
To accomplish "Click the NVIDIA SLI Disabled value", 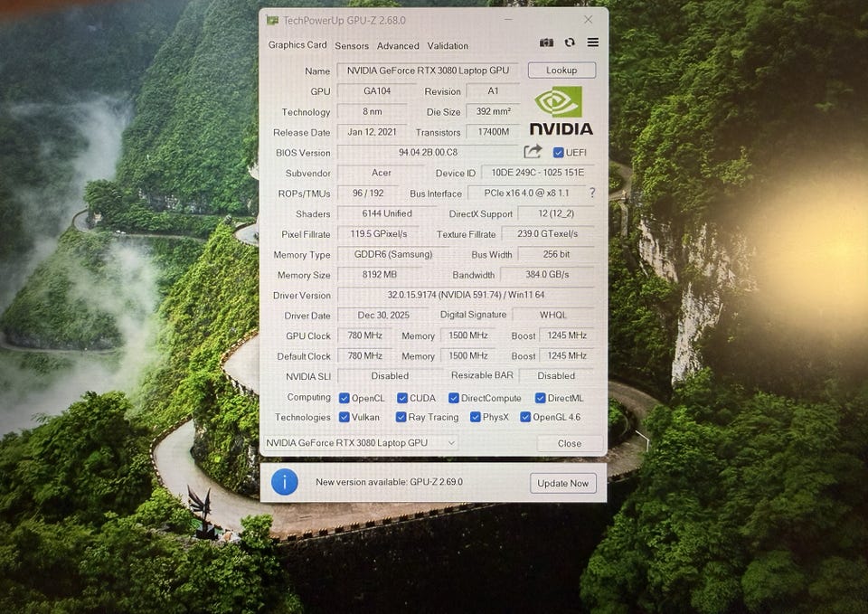I will tap(390, 376).
